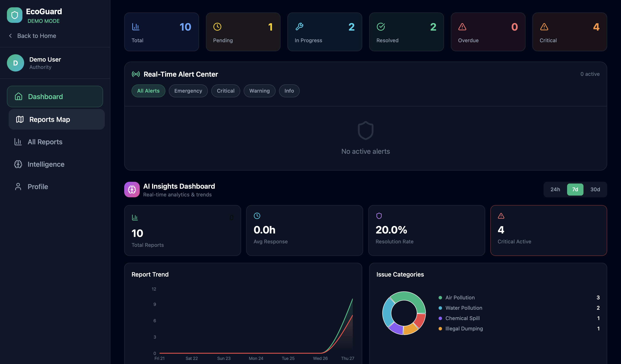
Task: Select the 7d time range
Action: (x=575, y=190)
